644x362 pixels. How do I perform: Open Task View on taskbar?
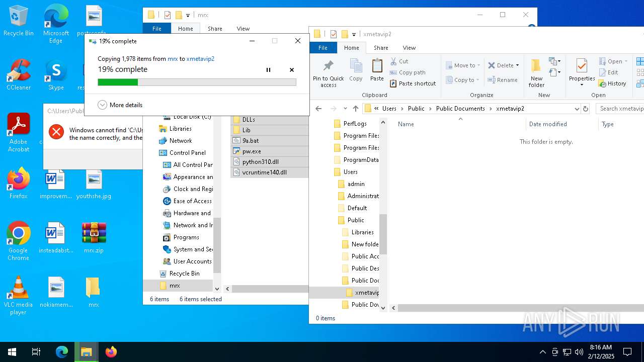click(36, 352)
